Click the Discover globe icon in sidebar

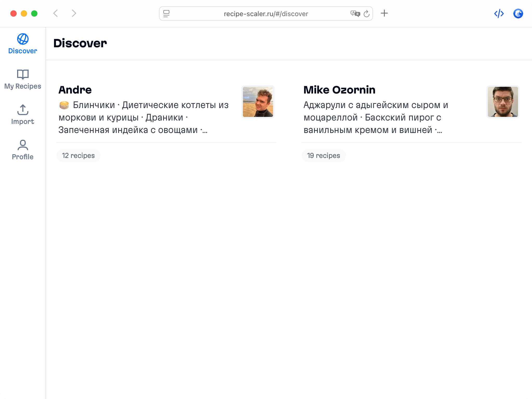click(23, 39)
